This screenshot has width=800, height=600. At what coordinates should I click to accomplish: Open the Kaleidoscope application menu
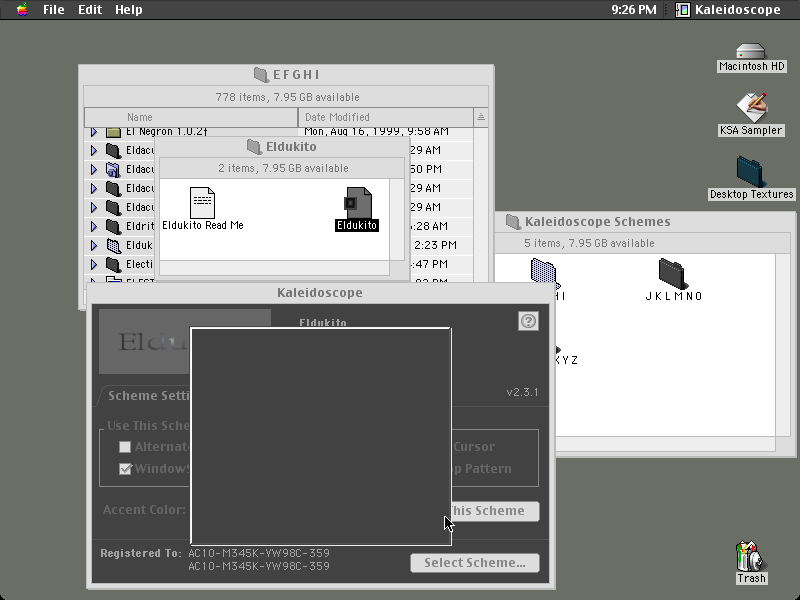(729, 10)
